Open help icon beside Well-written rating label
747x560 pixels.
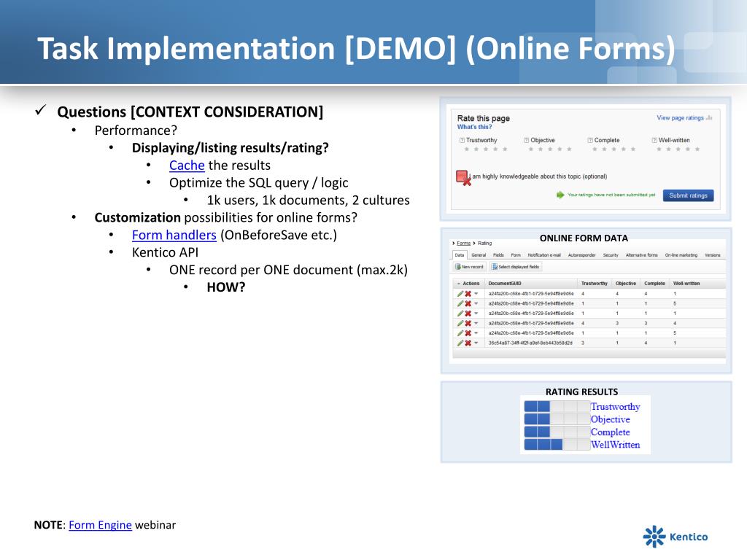pos(654,141)
